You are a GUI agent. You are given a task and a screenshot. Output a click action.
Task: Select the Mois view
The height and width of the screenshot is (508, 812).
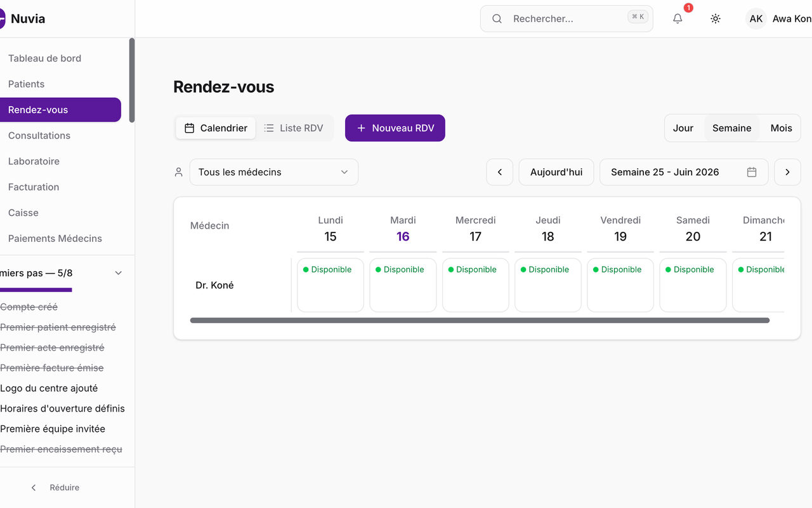tap(781, 128)
